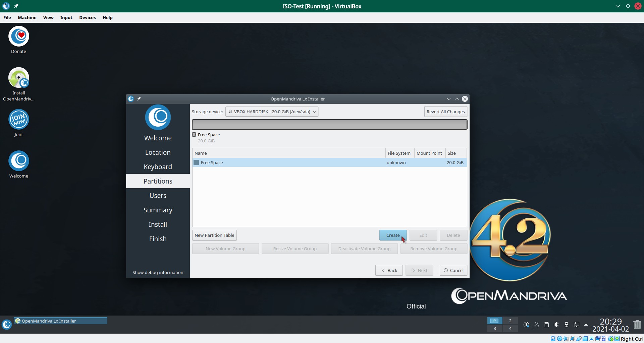Switch to virtual desktop 4
The width and height of the screenshot is (644, 343).
510,328
